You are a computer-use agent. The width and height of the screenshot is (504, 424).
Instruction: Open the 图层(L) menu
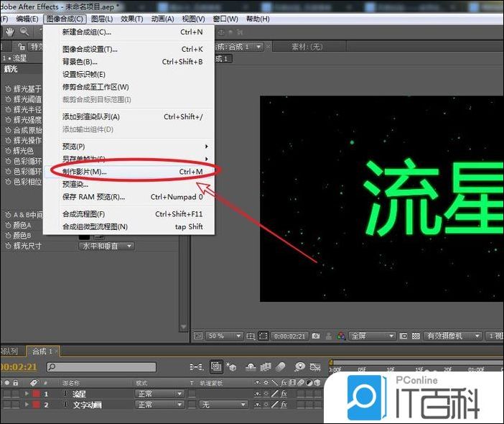coord(102,19)
